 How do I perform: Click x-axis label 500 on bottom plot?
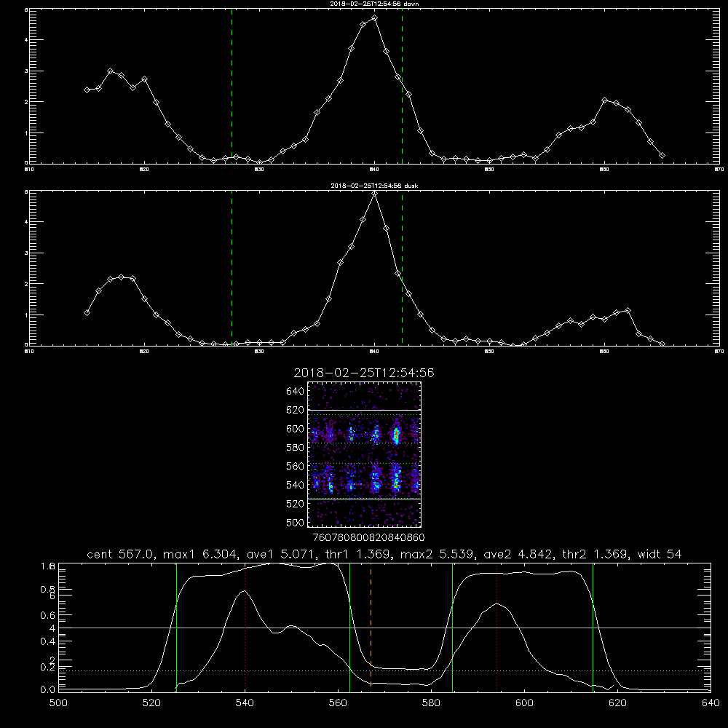click(x=58, y=703)
